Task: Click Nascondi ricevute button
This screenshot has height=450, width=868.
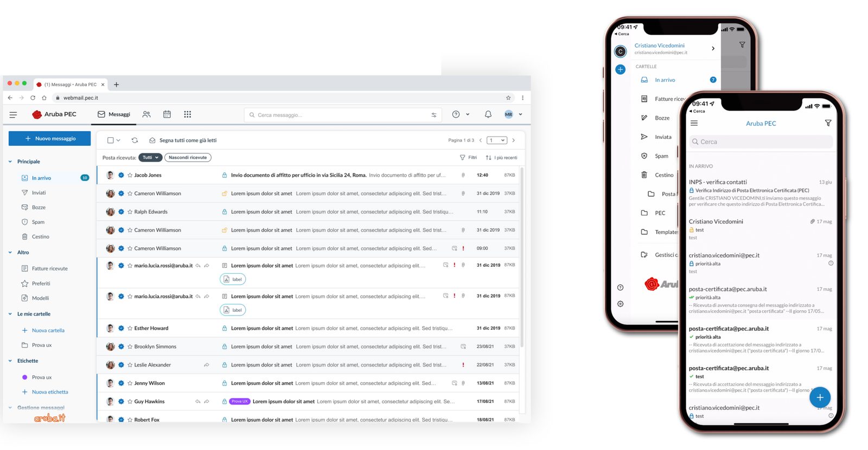Action: tap(188, 158)
